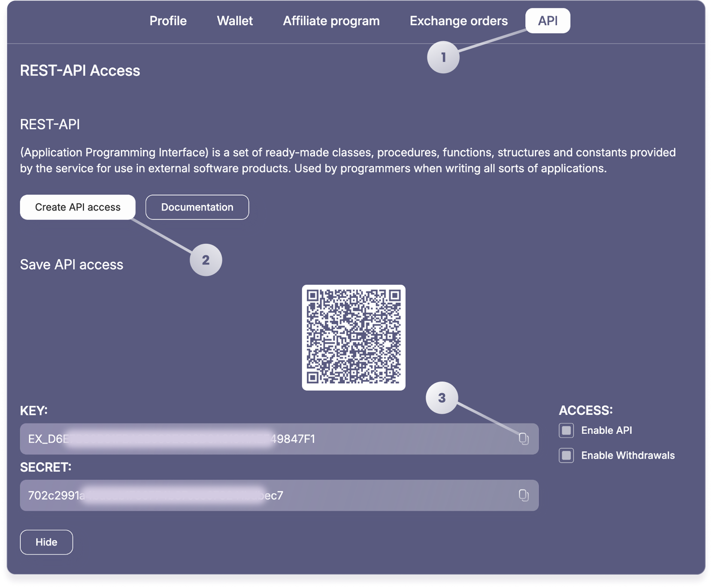Screen dimensions: 712x588
Task: Hide the API credentials
Action: (46, 542)
